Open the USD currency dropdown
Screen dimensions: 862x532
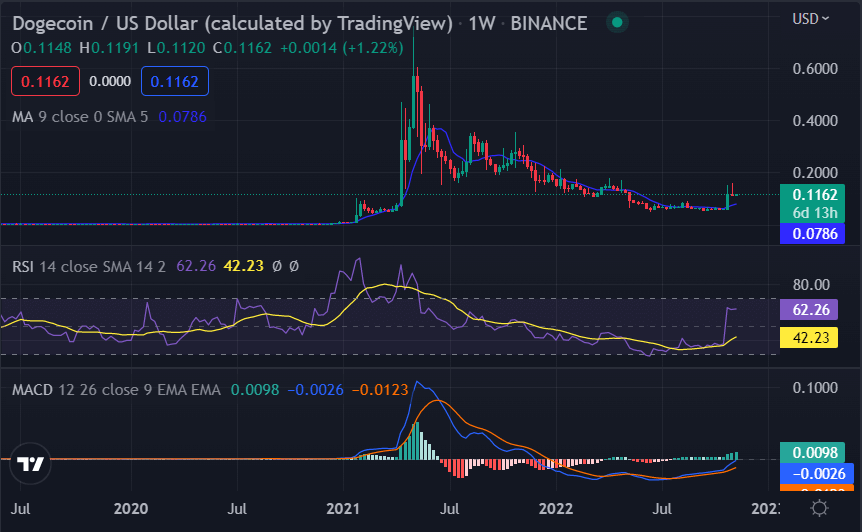810,19
